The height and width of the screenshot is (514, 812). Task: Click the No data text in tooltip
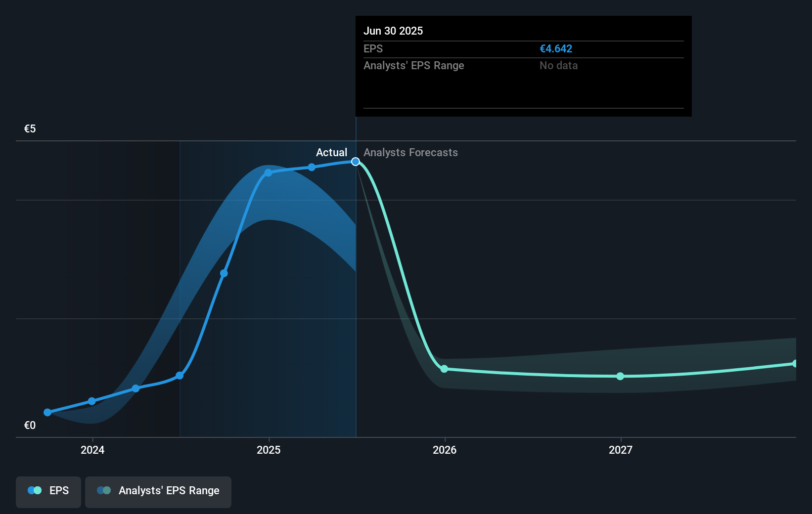coord(558,65)
